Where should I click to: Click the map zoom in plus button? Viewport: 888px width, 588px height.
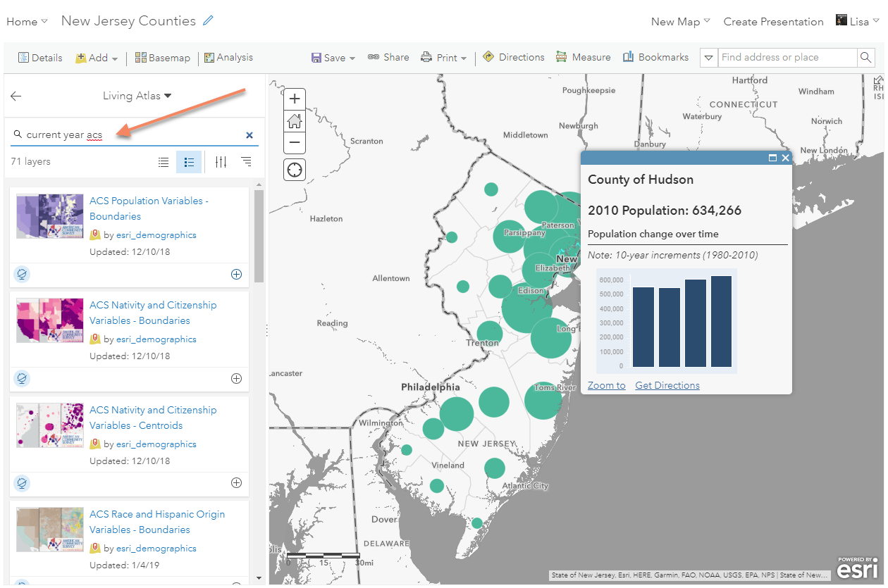(x=295, y=99)
